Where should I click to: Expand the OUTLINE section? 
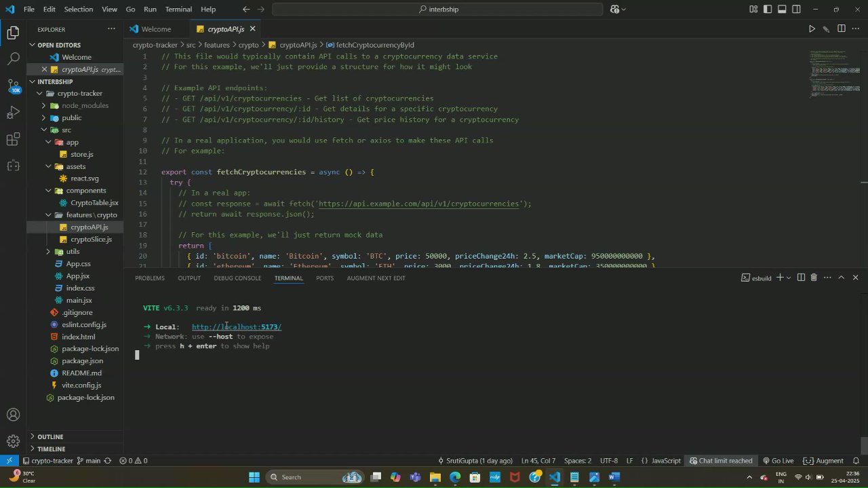click(50, 436)
